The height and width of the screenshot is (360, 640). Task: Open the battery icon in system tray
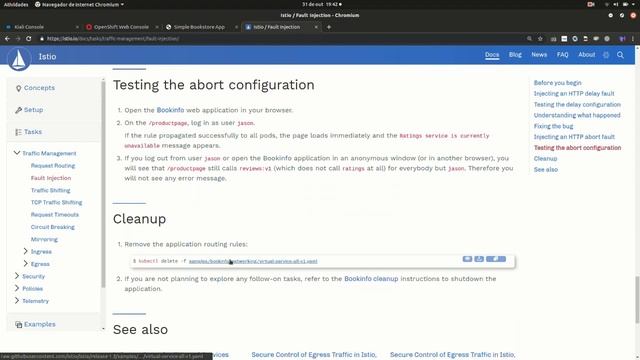click(x=625, y=4)
